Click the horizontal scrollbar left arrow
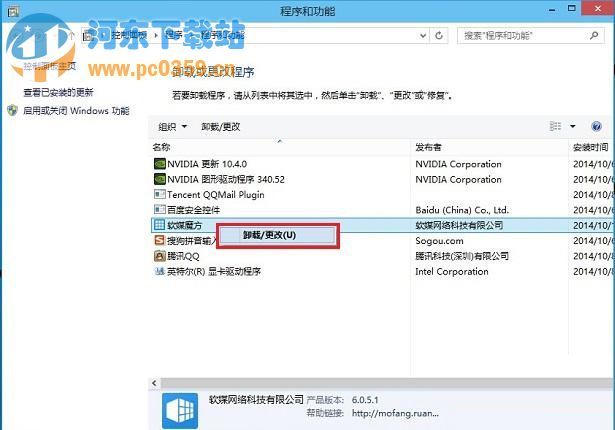Image resolution: width=615 pixels, height=430 pixels. [x=154, y=383]
